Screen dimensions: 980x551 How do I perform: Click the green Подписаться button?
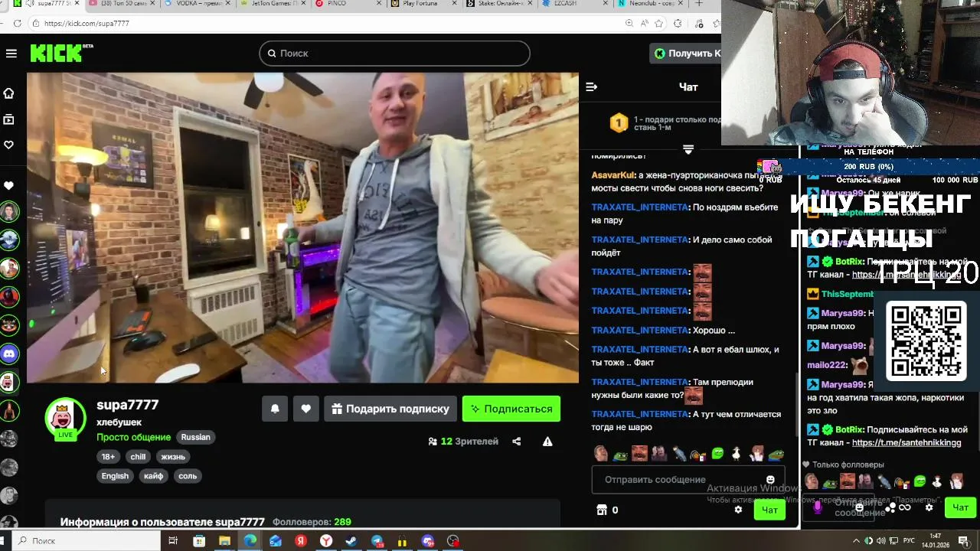[511, 409]
